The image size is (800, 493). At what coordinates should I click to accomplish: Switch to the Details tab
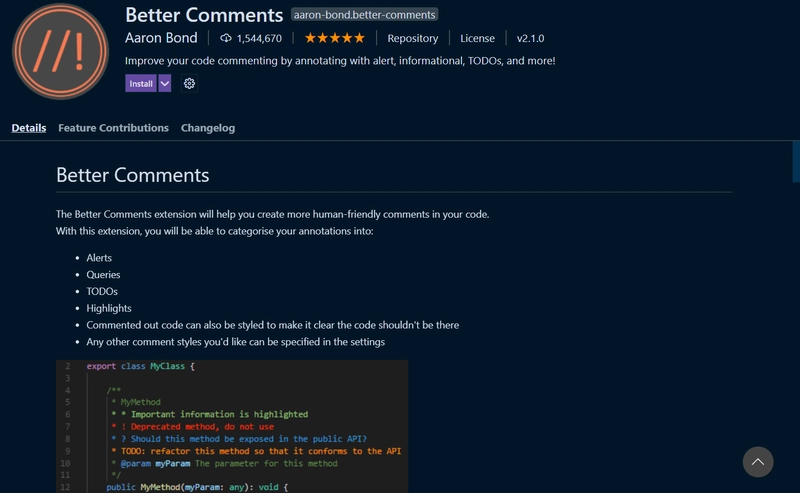(x=29, y=128)
